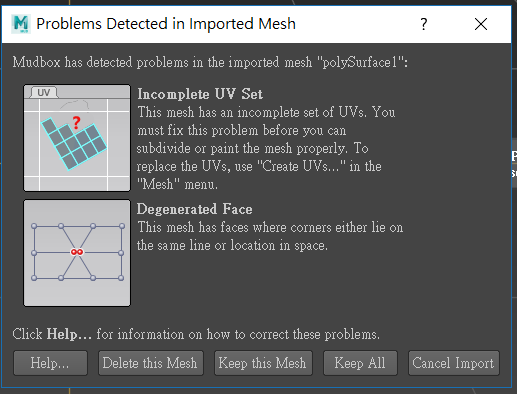This screenshot has width=517, height=394.
Task: Click the dialog title Problems Detected in Imported Mesh
Action: point(166,24)
